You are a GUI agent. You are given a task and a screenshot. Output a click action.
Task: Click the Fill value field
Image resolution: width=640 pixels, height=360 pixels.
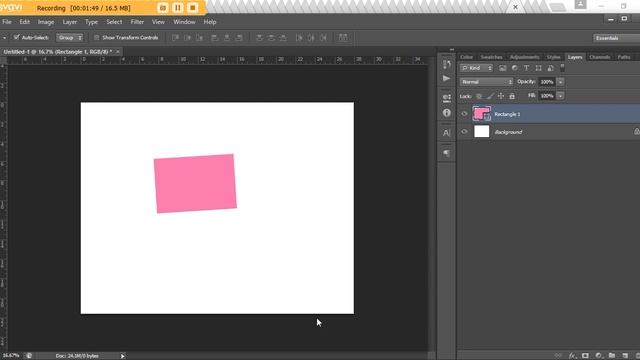click(547, 96)
